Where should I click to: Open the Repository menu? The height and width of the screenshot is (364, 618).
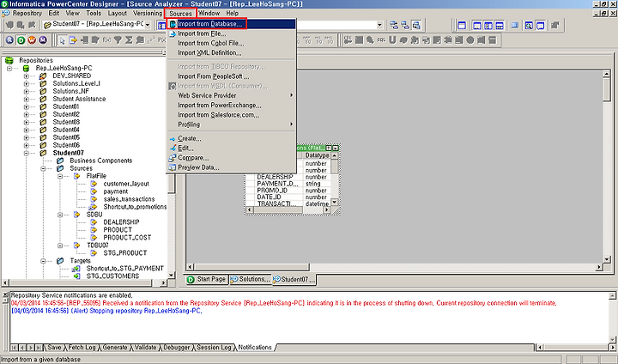click(27, 14)
